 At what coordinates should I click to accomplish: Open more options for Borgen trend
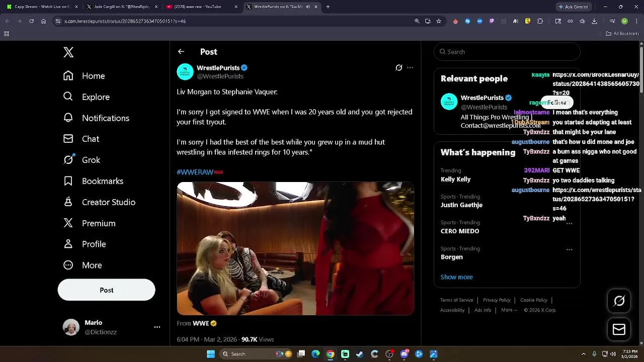point(569,249)
